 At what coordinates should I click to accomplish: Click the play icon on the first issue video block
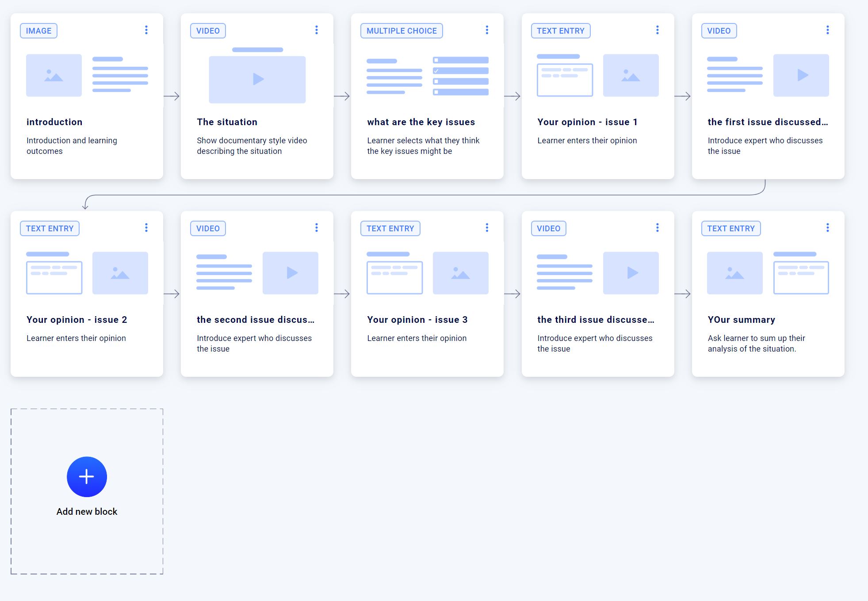point(801,75)
